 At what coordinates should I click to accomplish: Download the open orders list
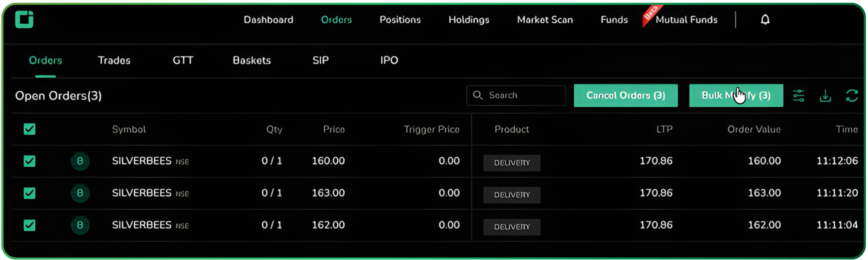[825, 95]
